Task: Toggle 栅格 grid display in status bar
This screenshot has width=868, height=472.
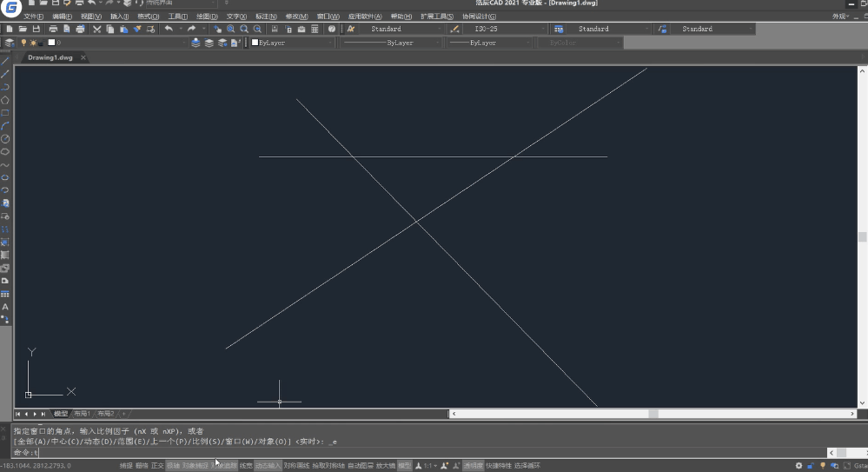Action: coord(142,466)
